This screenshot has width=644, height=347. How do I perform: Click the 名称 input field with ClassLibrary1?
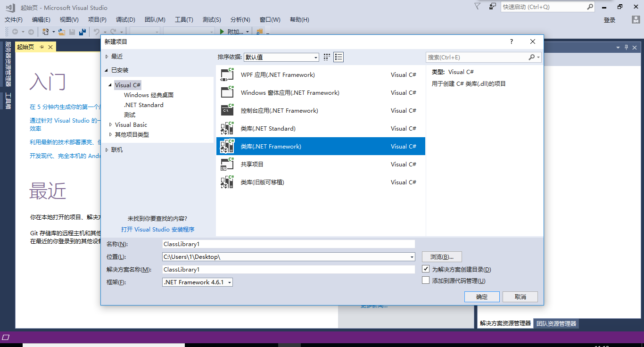(289, 244)
